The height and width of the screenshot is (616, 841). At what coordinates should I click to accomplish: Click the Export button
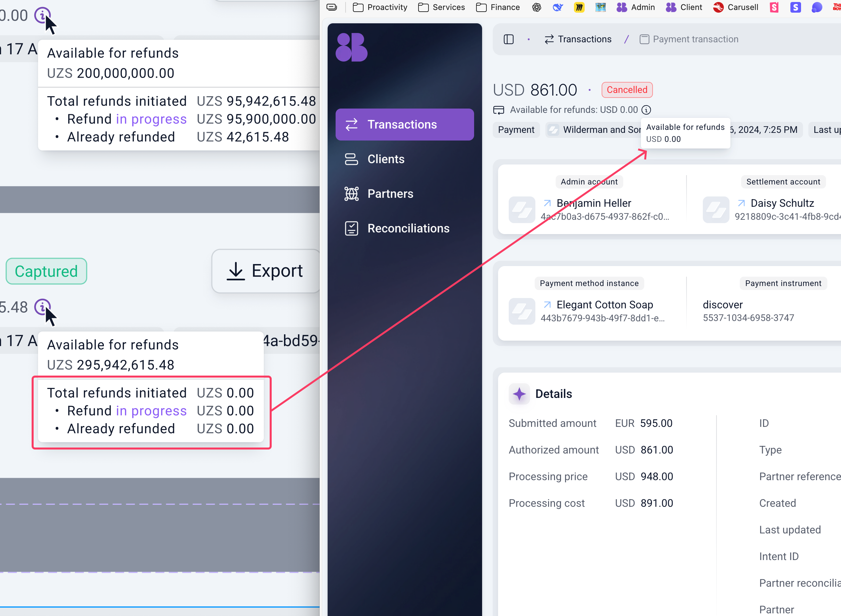pos(265,271)
